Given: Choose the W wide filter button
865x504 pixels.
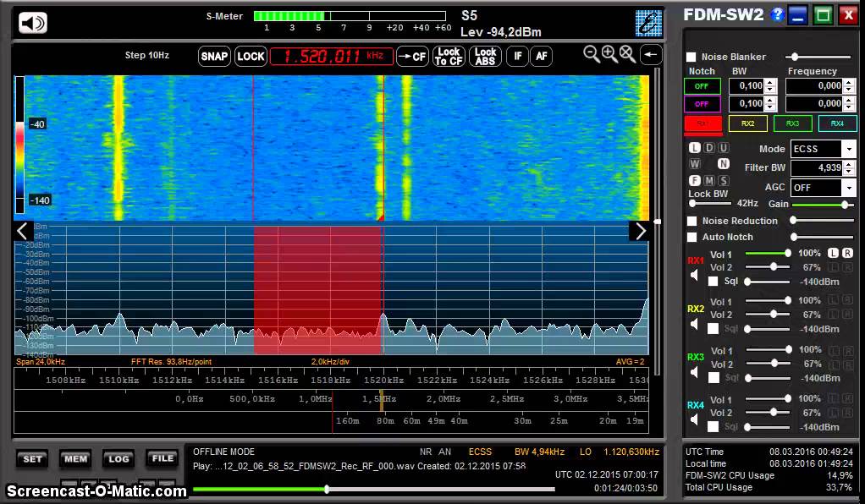Looking at the screenshot, I should pyautogui.click(x=695, y=164).
